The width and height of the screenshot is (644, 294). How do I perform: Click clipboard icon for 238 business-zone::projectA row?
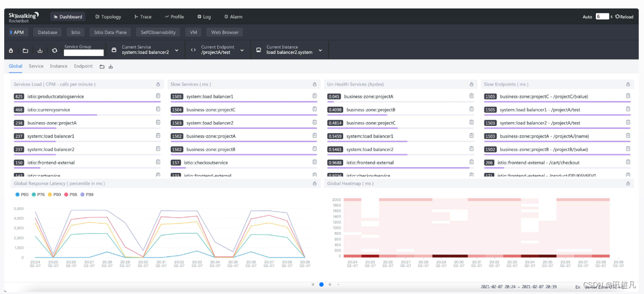coord(158,122)
